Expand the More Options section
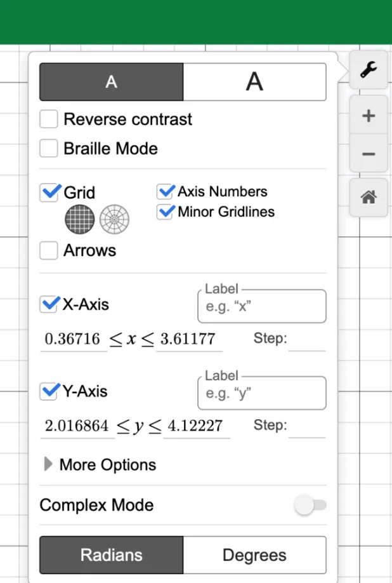Image resolution: width=392 pixels, height=583 pixels. 99,464
